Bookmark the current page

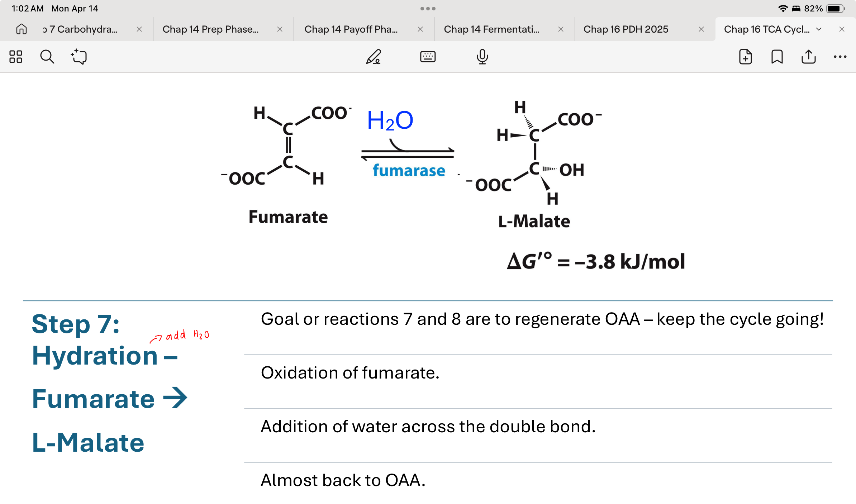coord(777,57)
